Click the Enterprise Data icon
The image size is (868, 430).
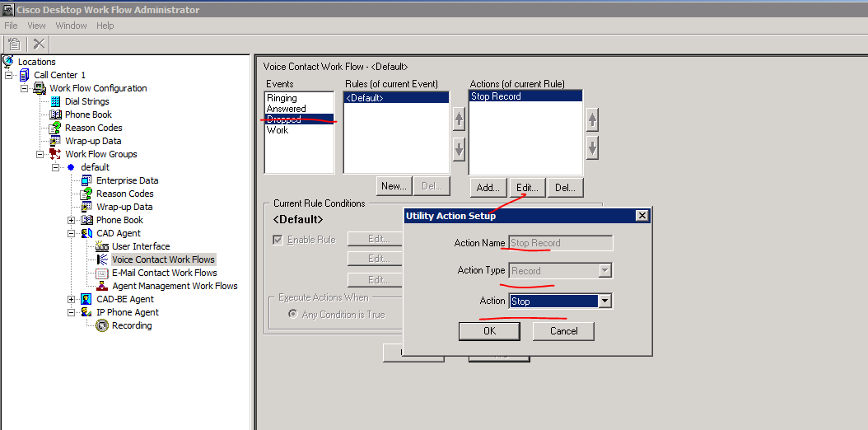[x=86, y=180]
